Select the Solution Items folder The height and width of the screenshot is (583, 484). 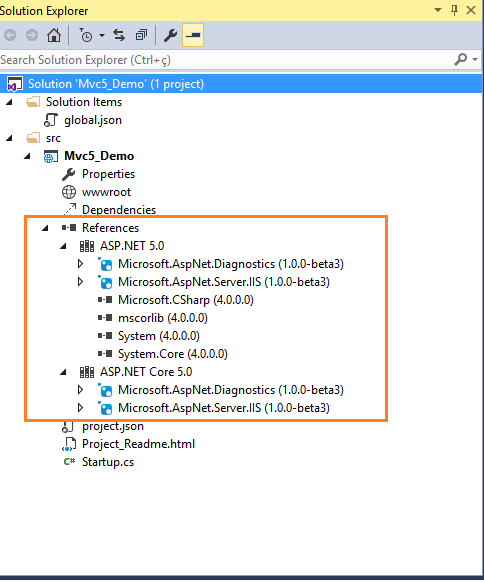coord(84,102)
